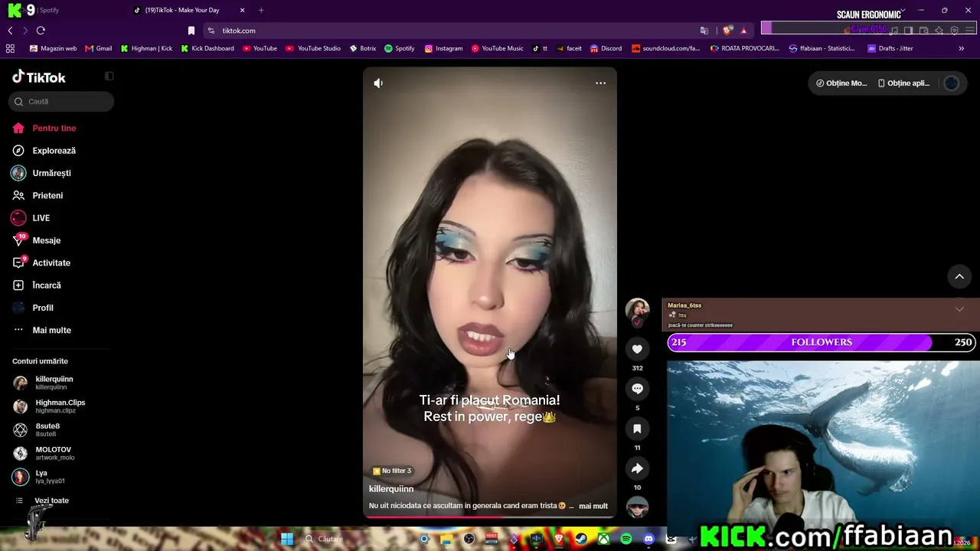Open the No filter 3 effect tag

pos(392,471)
